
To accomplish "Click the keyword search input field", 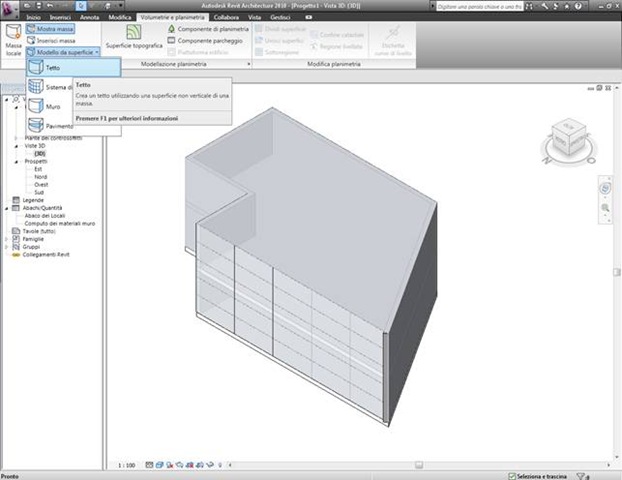I will point(480,6).
